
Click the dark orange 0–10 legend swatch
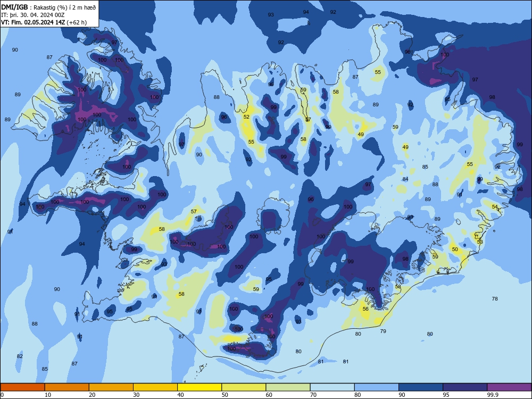(22, 387)
